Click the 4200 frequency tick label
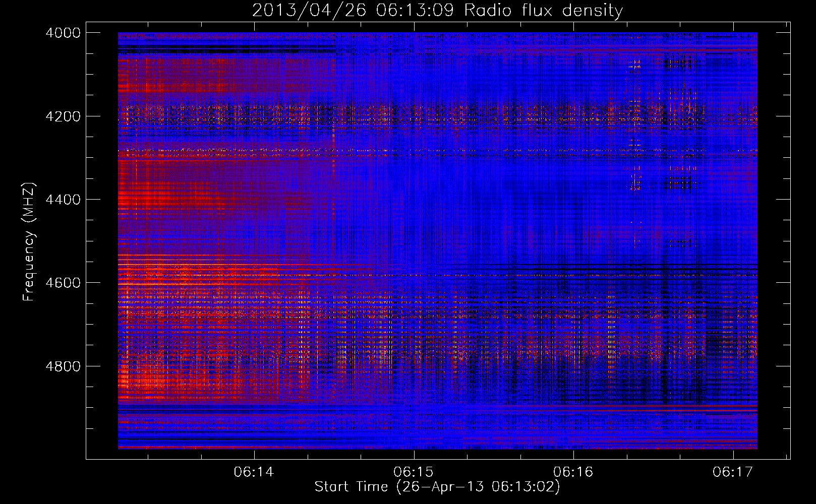This screenshot has height=504, width=816. pyautogui.click(x=63, y=116)
